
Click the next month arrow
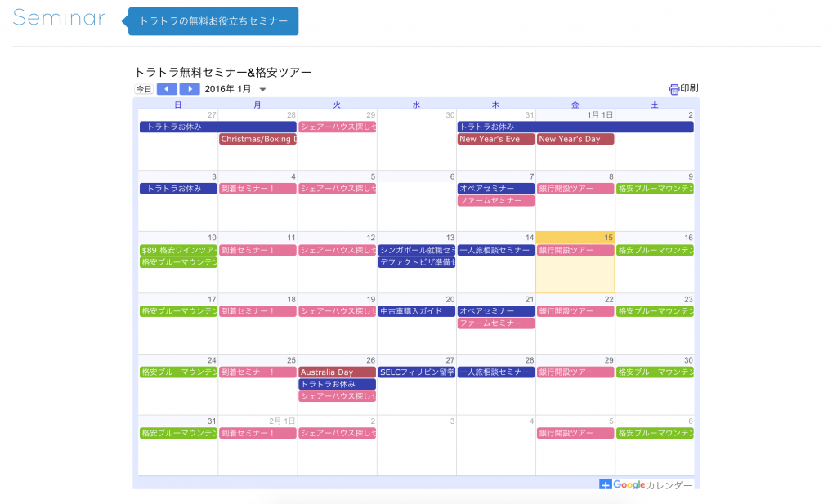pos(190,88)
